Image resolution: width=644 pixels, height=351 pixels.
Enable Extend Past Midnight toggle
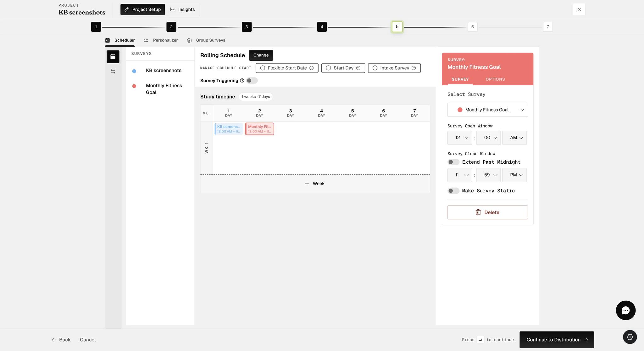coord(453,162)
